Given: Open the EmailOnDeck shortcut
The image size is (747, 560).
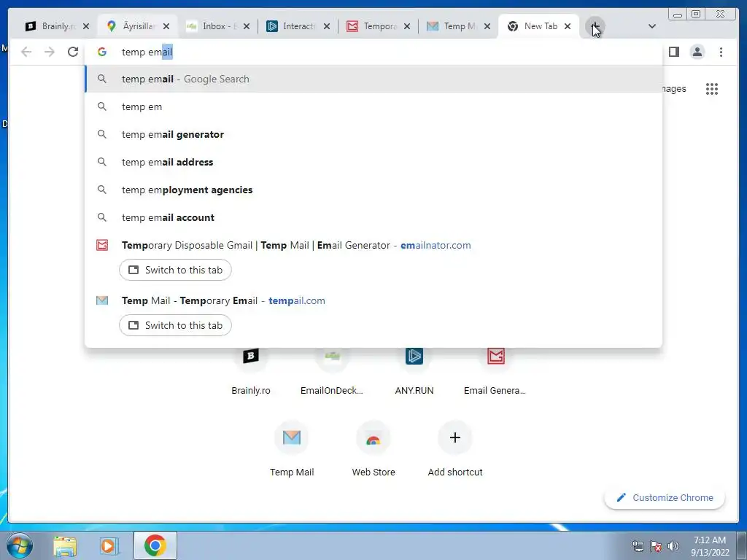Looking at the screenshot, I should [x=332, y=371].
